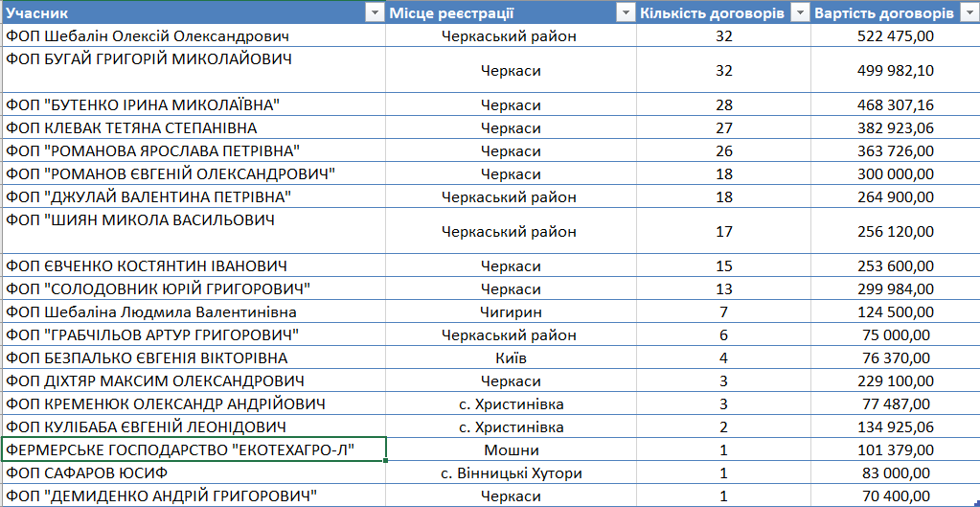This screenshot has height=507, width=980.
Task: Click ФОП Шебаліна Людмила Валентинівна cell
Action: pos(151,311)
